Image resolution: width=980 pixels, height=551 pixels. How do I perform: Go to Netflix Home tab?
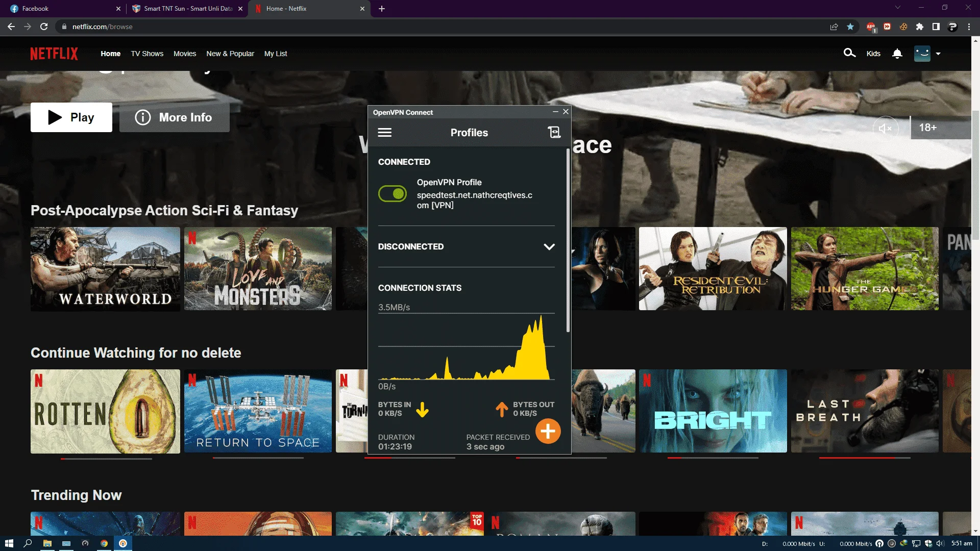click(111, 54)
